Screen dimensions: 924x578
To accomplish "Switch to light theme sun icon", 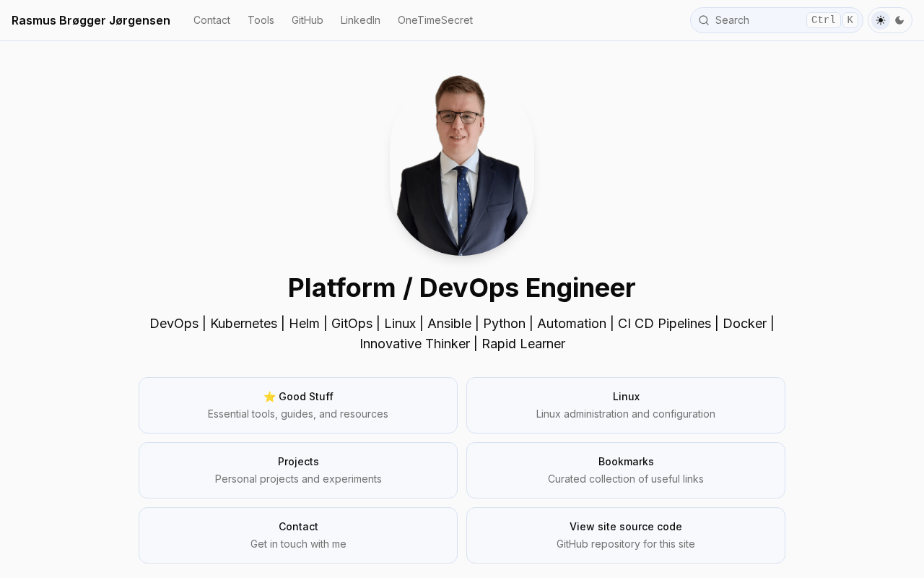I will pyautogui.click(x=881, y=20).
